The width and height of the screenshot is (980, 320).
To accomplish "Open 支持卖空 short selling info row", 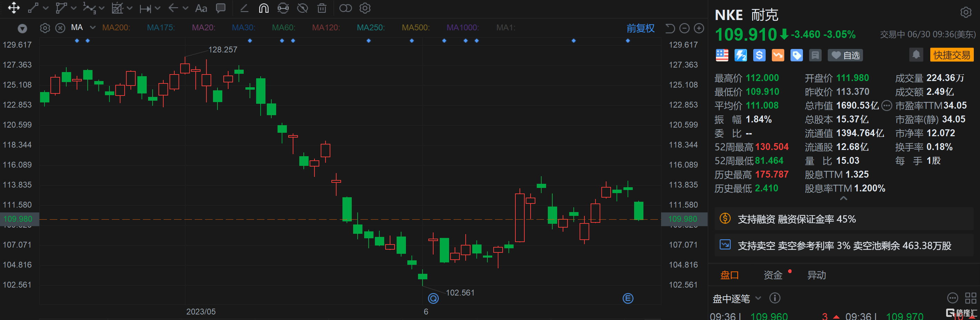I will pos(843,246).
